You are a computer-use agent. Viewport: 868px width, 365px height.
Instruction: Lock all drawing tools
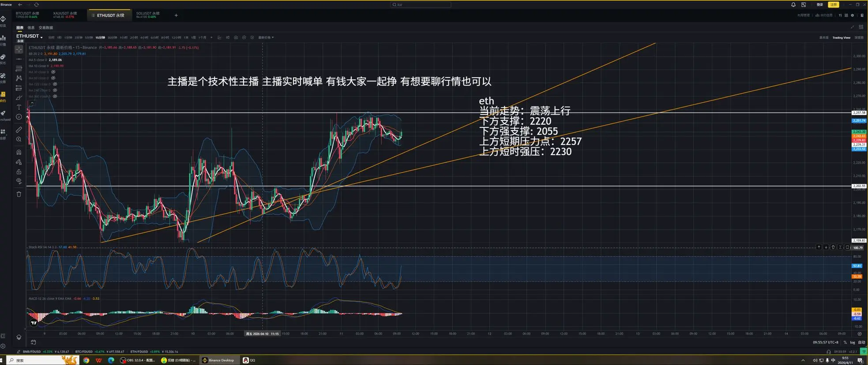[x=19, y=171]
